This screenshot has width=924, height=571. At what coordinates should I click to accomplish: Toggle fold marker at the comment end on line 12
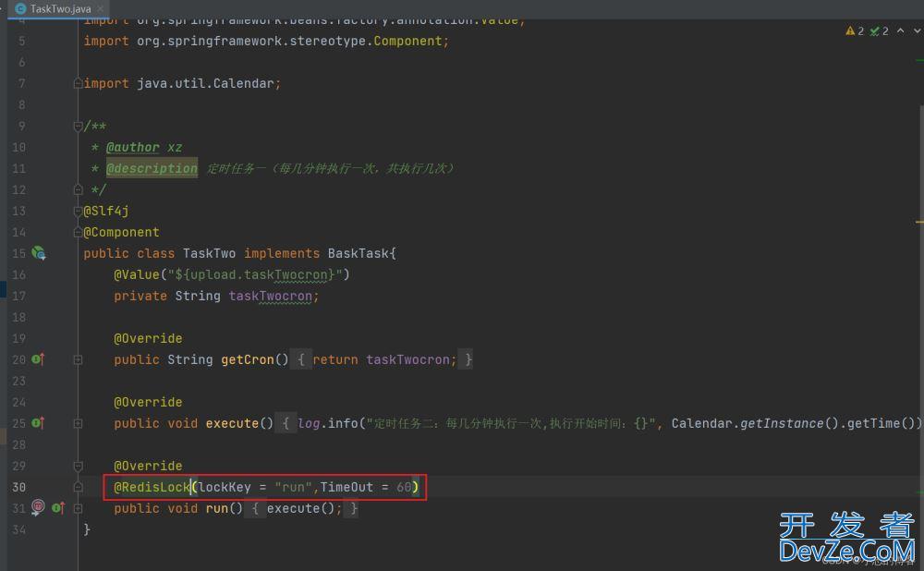[x=78, y=189]
